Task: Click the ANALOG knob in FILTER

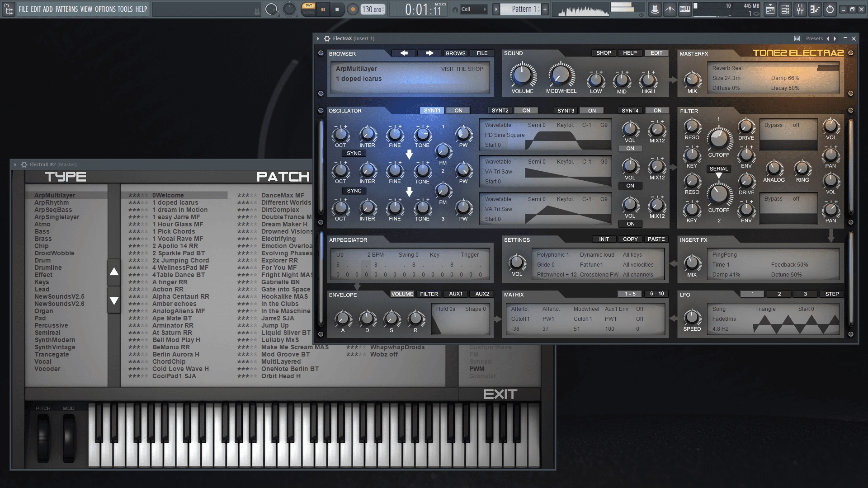Action: [x=774, y=169]
